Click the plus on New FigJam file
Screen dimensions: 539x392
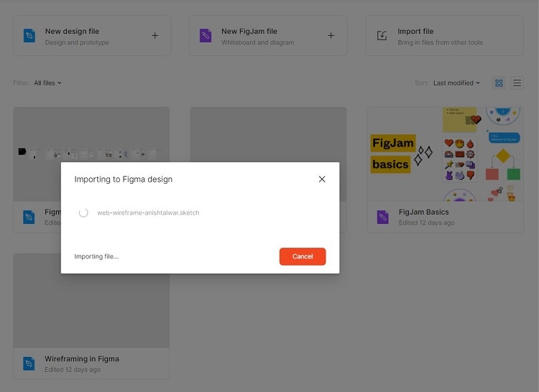[331, 35]
